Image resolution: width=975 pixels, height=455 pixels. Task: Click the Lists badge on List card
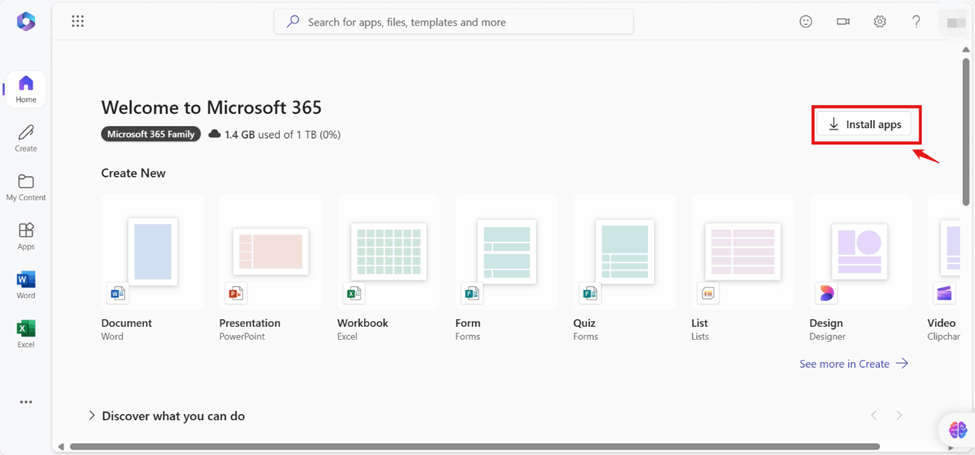point(708,293)
